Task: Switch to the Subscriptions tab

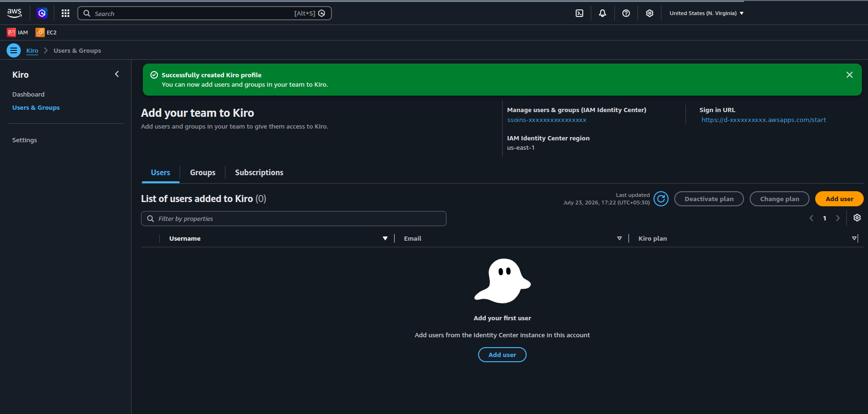Action: (259, 172)
